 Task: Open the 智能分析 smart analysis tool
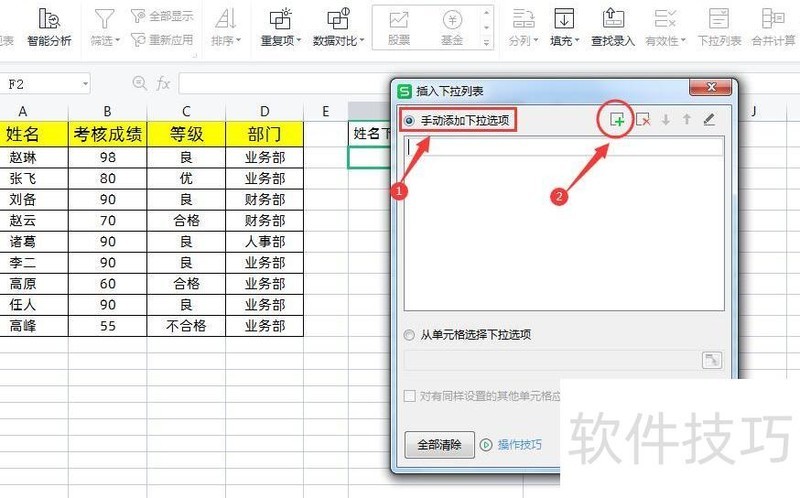click(x=49, y=28)
